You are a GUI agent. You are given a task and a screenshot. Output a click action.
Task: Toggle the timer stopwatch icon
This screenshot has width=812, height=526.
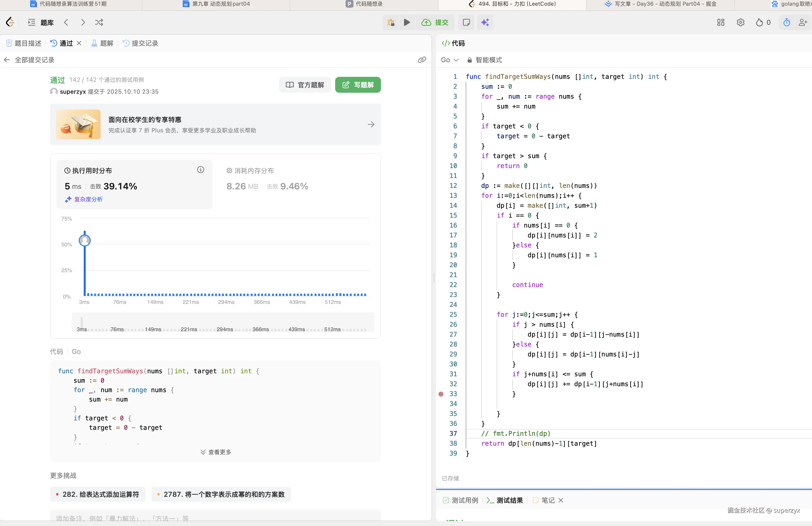786,23
